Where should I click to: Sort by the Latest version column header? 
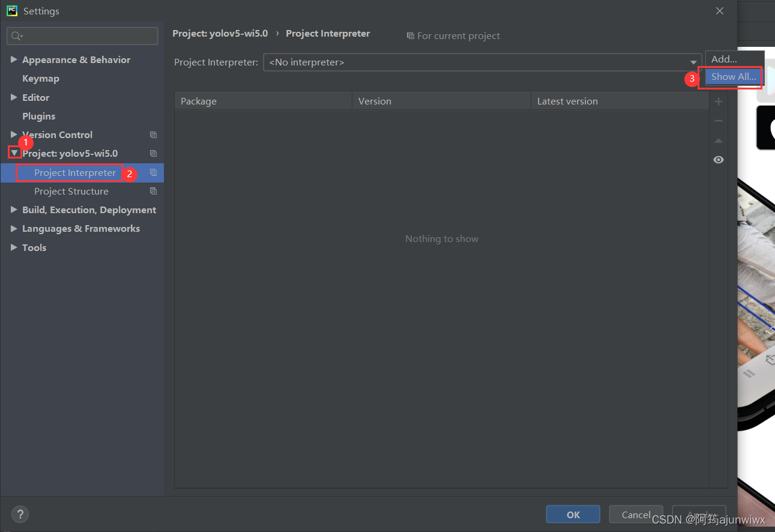click(x=620, y=101)
